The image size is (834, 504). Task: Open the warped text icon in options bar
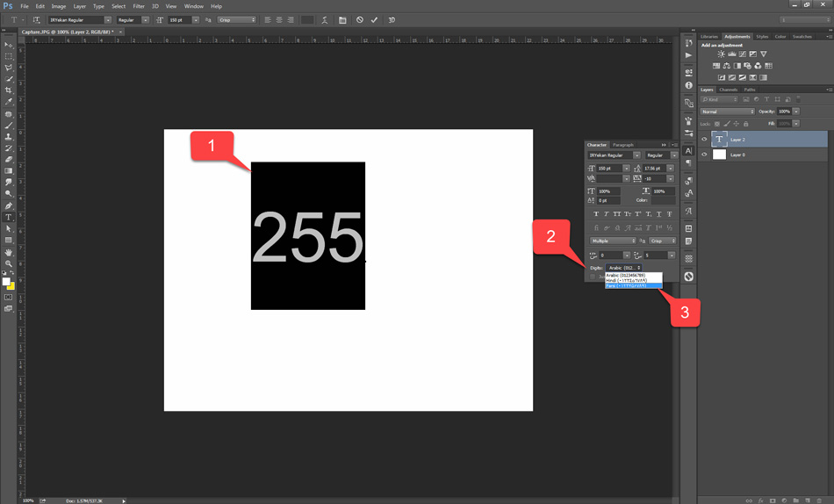pyautogui.click(x=325, y=20)
